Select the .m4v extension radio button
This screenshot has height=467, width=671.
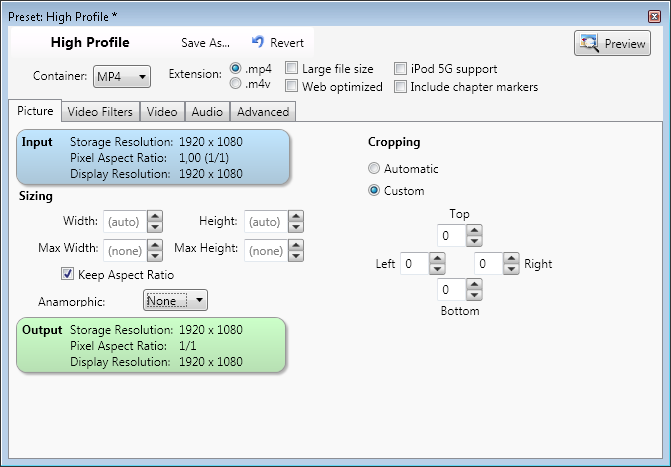[235, 83]
